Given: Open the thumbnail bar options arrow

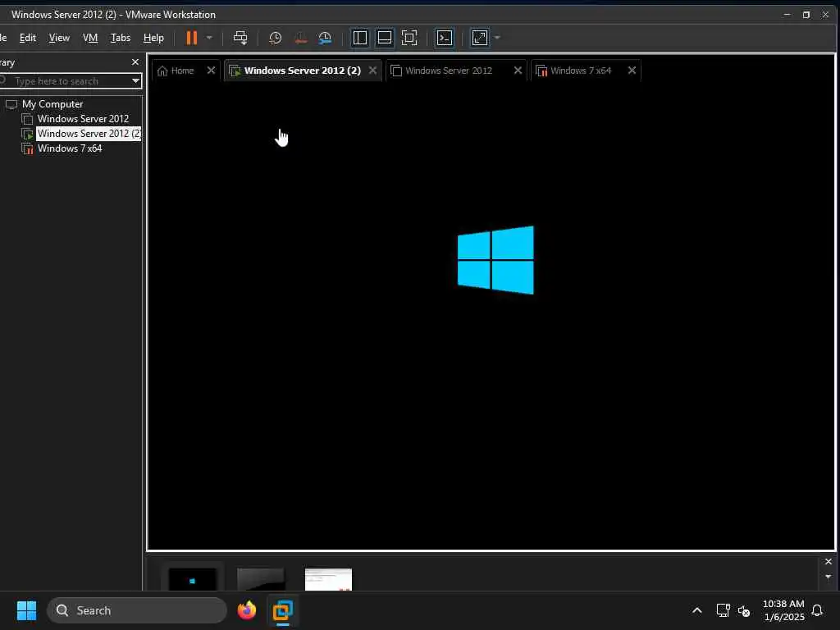Looking at the screenshot, I should [829, 577].
